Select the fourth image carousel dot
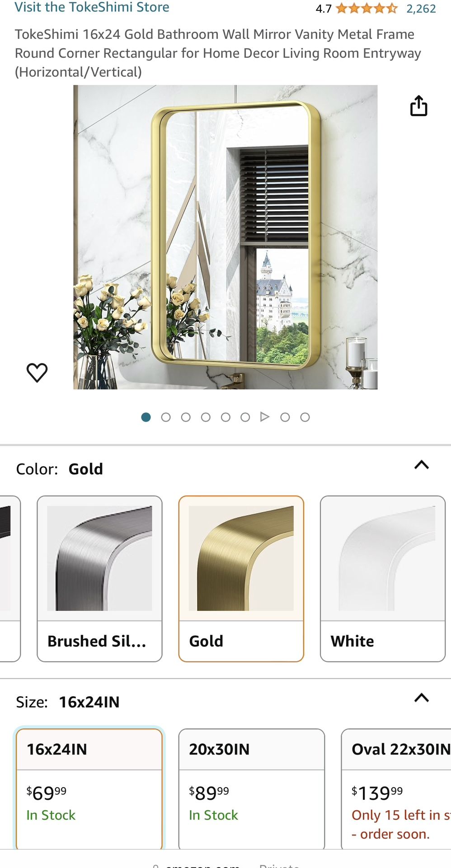This screenshot has height=868, width=451. tap(206, 417)
